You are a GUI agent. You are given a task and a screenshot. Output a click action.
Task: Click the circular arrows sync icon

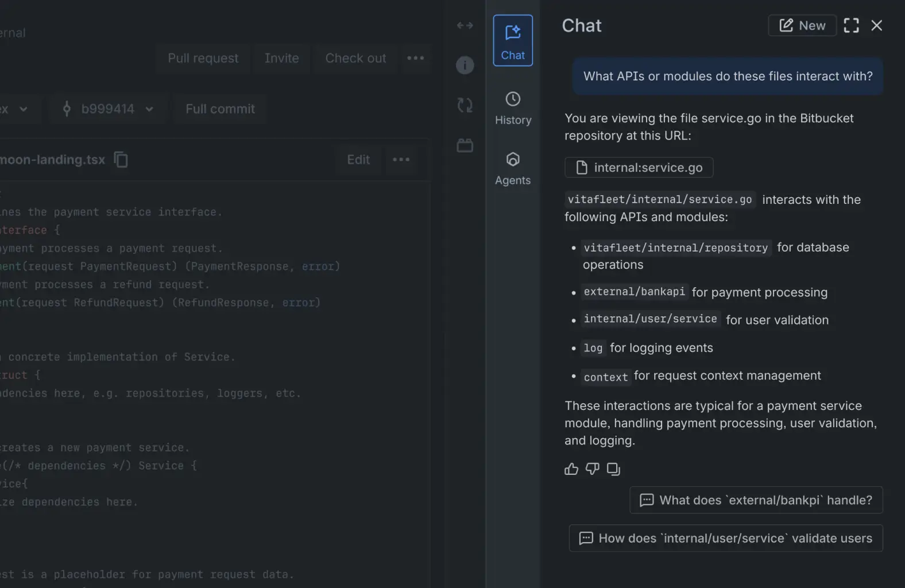click(x=465, y=105)
